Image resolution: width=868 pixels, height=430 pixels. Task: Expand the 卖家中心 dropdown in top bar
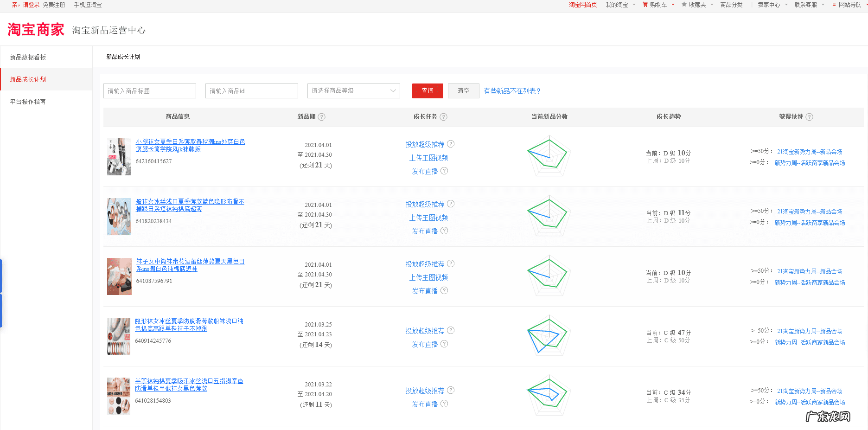[786, 5]
